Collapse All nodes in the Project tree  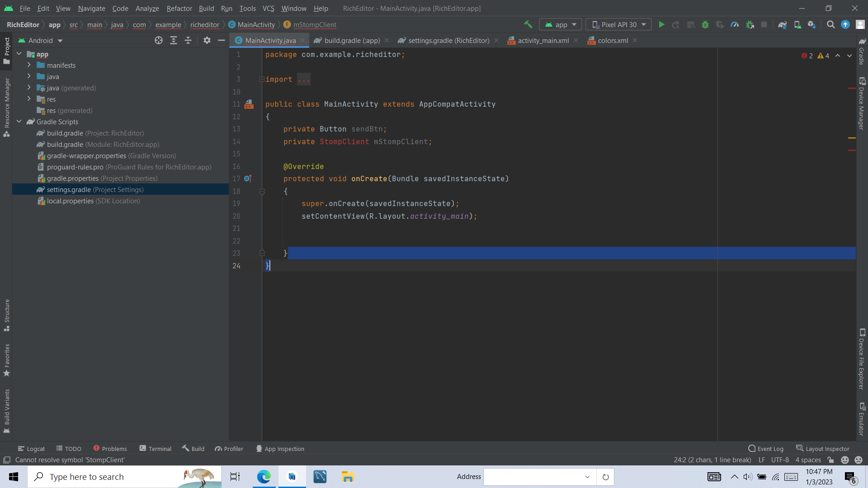click(189, 40)
